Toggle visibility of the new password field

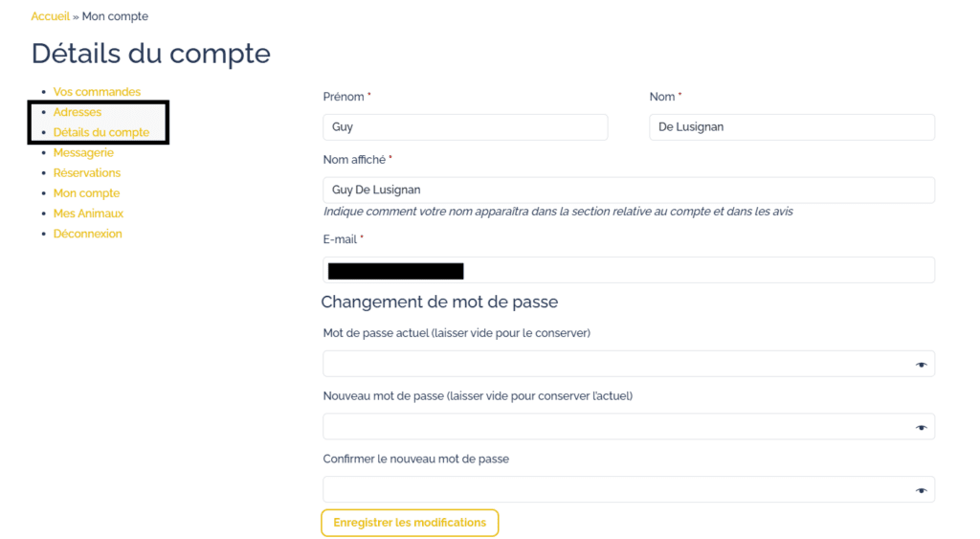921,428
